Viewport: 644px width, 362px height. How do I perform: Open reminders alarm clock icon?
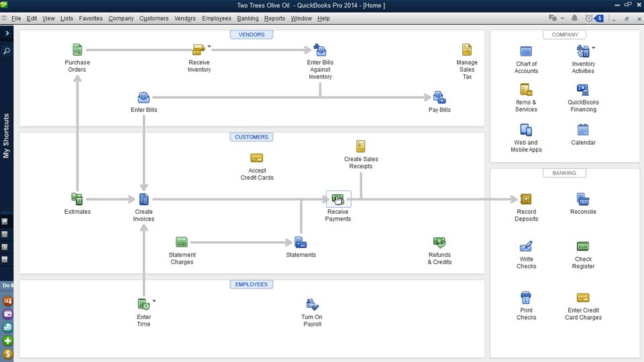589,18
